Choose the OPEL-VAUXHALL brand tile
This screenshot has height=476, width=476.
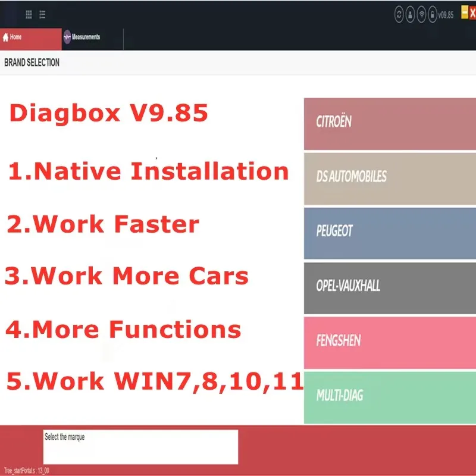pyautogui.click(x=390, y=288)
